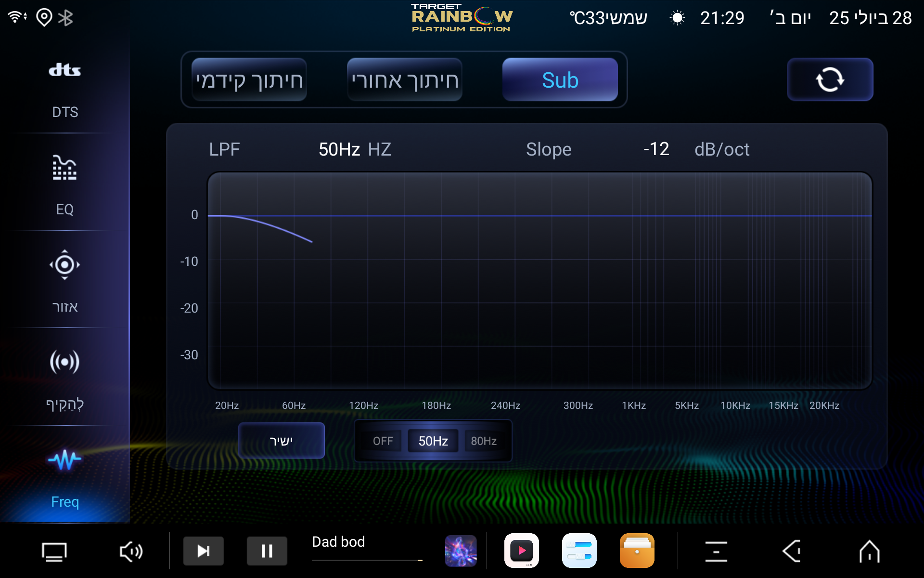The height and width of the screenshot is (578, 924).
Task: Open the recent apps menu icon
Action: tap(716, 552)
